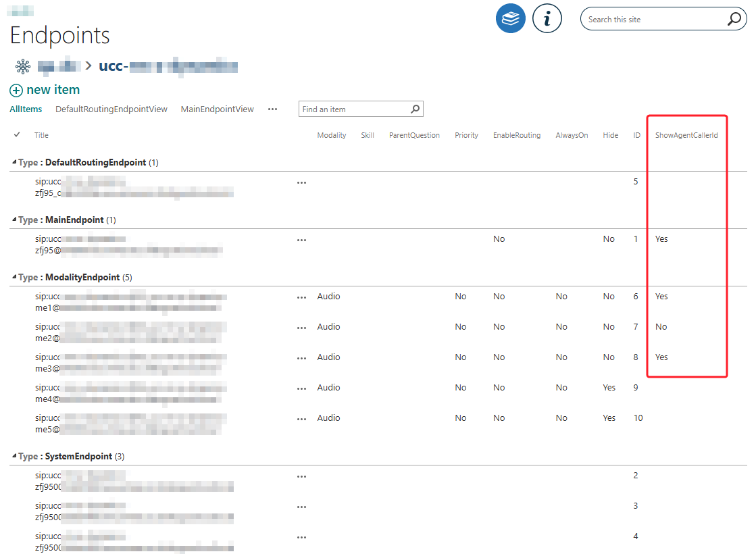
Task: Switch to DefaultRoutingEndpointView
Action: coord(111,109)
